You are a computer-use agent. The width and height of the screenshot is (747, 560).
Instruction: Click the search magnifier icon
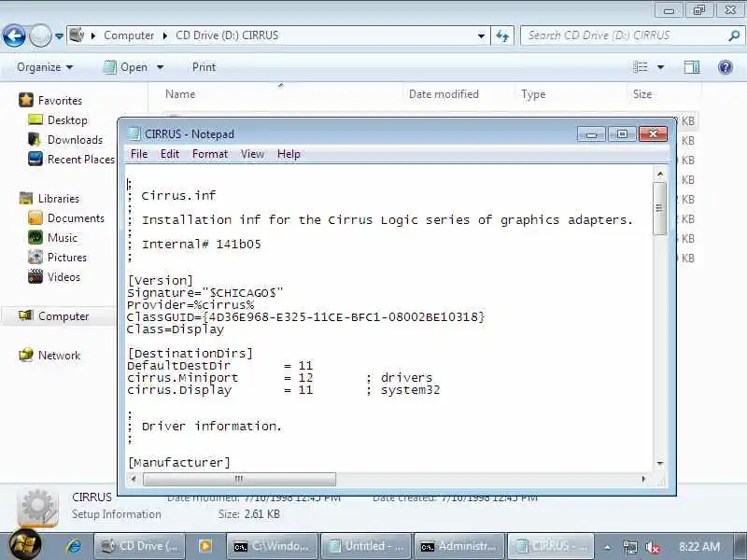[x=734, y=35]
